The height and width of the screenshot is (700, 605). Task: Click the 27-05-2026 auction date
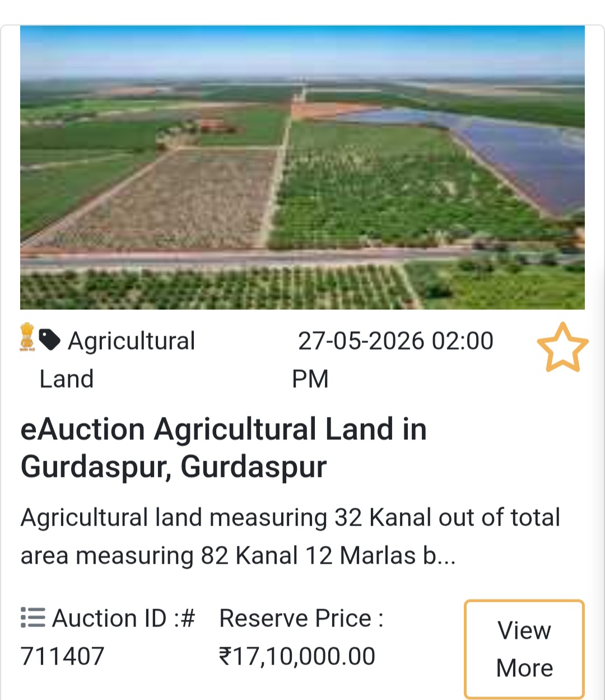tap(361, 341)
